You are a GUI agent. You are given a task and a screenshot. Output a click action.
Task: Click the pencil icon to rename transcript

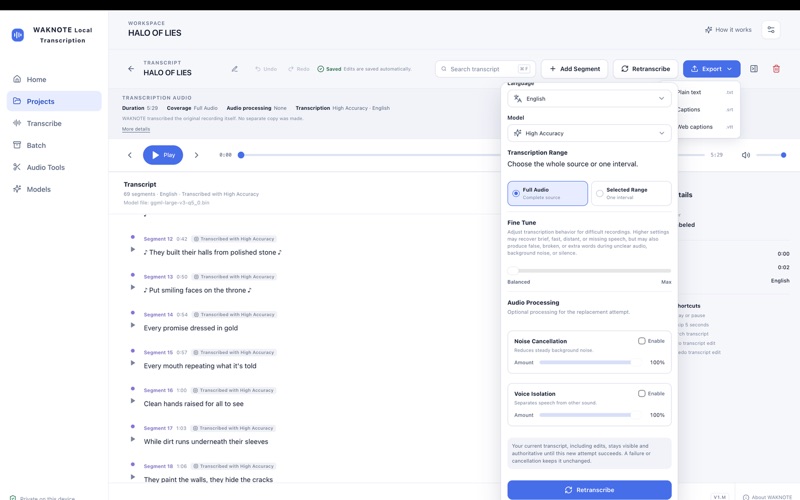[x=235, y=69]
